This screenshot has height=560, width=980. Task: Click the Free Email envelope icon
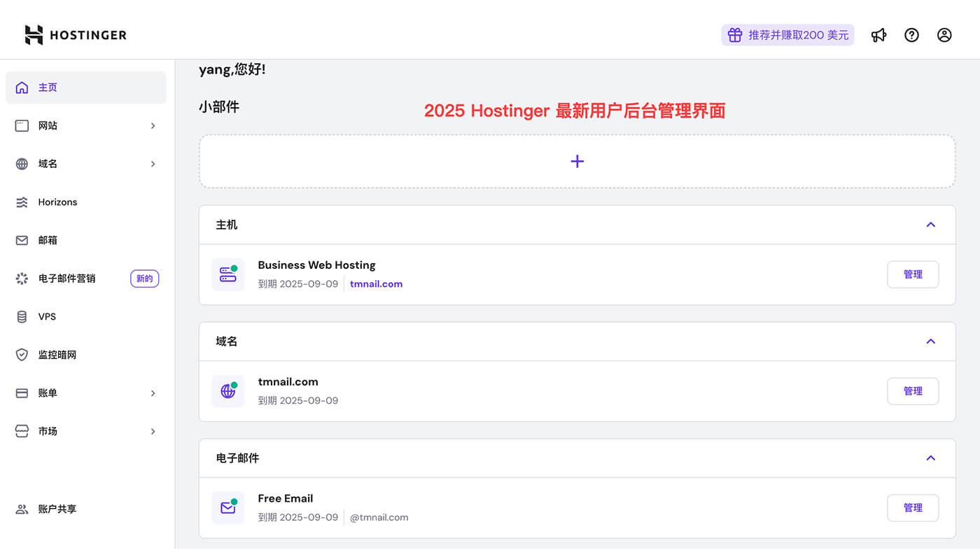click(228, 507)
